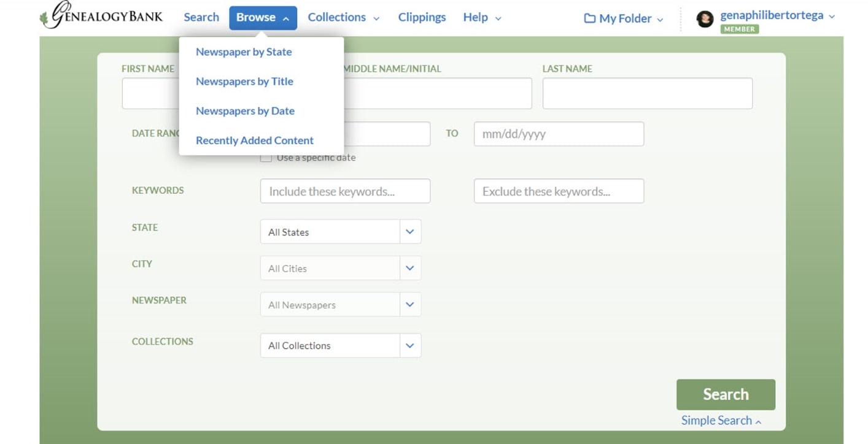Open the user profile avatar
The height and width of the screenshot is (444, 868).
tap(705, 19)
